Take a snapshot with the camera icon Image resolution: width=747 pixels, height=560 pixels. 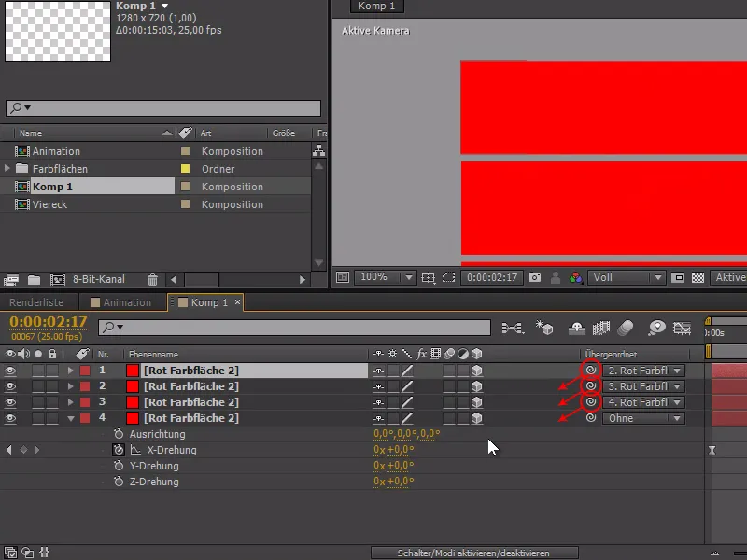534,277
